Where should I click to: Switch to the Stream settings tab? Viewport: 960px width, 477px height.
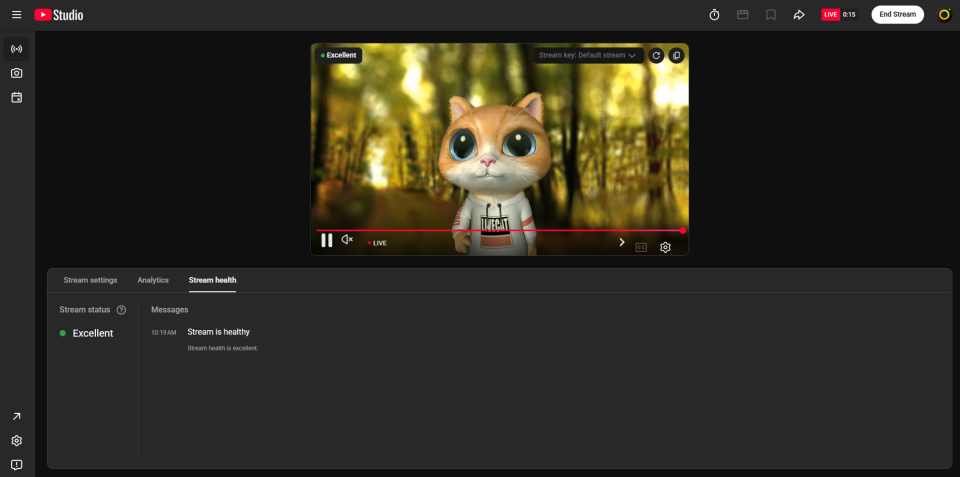tap(91, 280)
